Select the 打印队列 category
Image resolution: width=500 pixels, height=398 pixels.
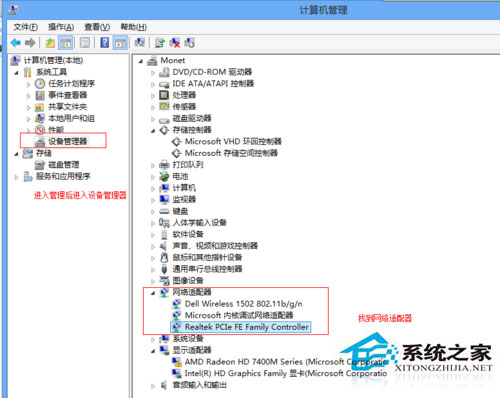coord(188,165)
